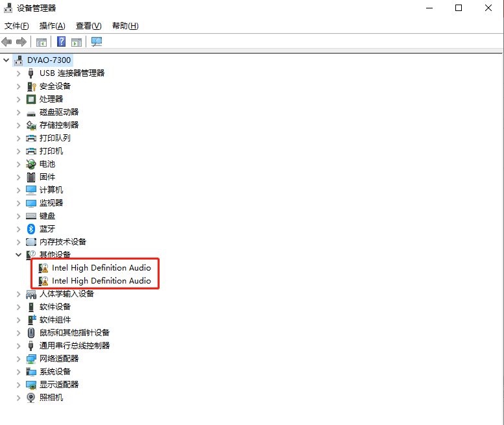Viewport: 504px width, 425px height.
Task: Click the computer icon beside DYAO-7300
Action: tap(19, 60)
